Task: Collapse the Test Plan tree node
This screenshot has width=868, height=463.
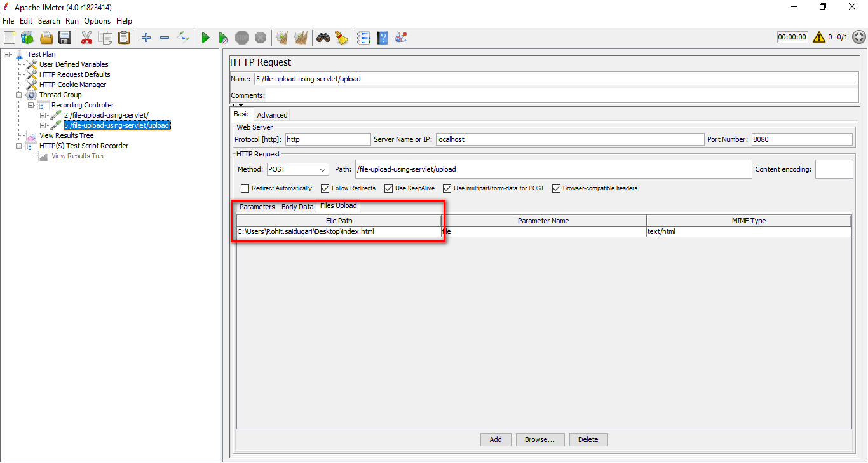Action: [x=7, y=54]
